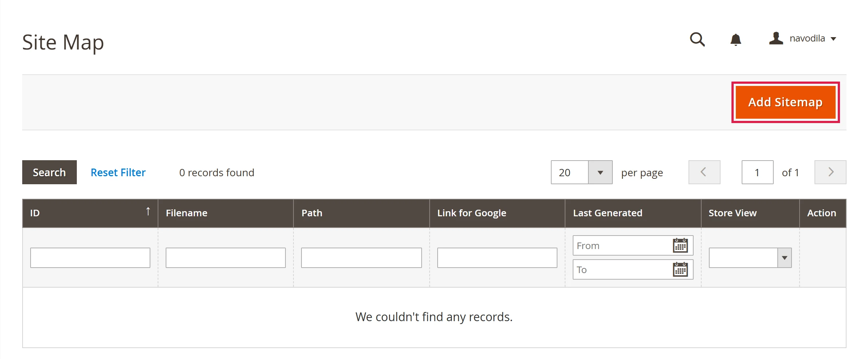The height and width of the screenshot is (359, 868).
Task: Sort by Filename column header
Action: (x=226, y=213)
